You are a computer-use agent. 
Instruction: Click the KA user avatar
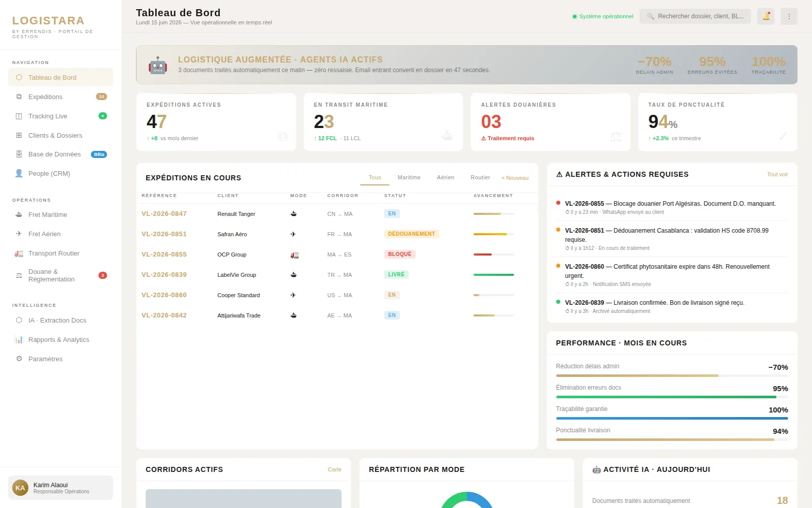tap(20, 488)
